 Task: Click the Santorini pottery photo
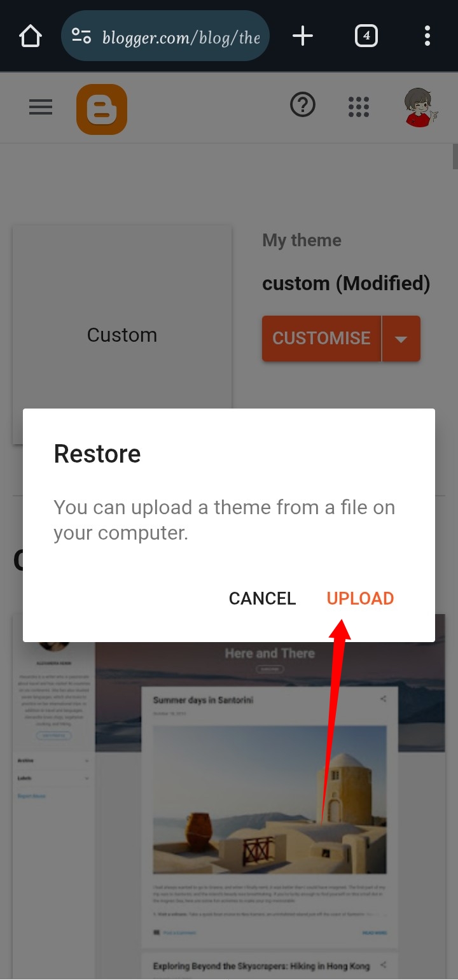click(x=270, y=799)
